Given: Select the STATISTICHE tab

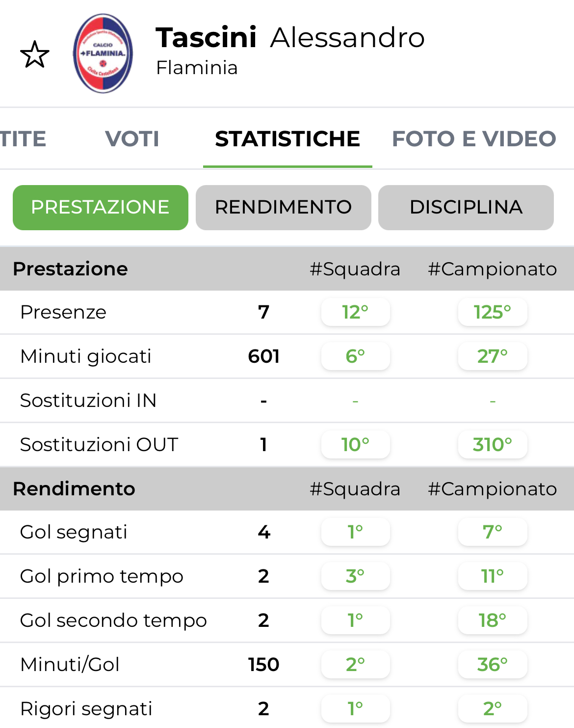Looking at the screenshot, I should tap(287, 139).
